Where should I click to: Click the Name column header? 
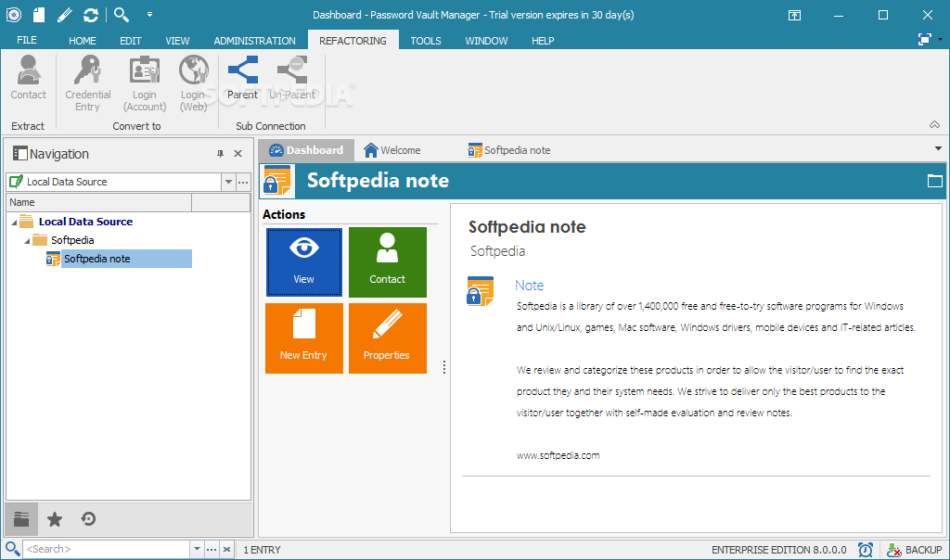(x=98, y=202)
